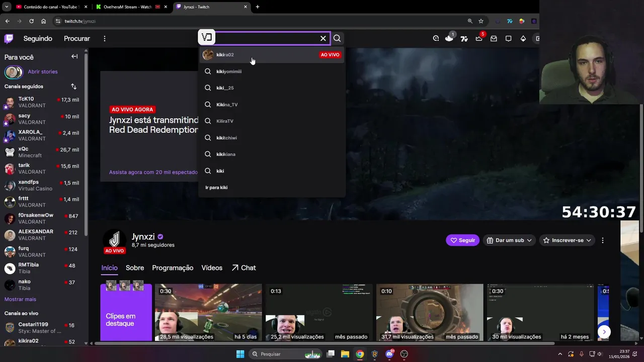
Task: Switch to Conteúdo do canal YouTube tab
Action: [x=52, y=7]
